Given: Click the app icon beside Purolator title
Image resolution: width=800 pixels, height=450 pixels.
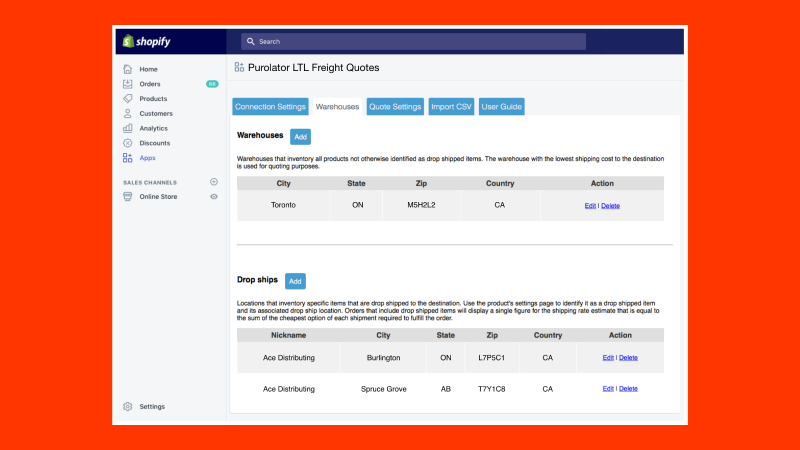Looking at the screenshot, I should (x=239, y=67).
